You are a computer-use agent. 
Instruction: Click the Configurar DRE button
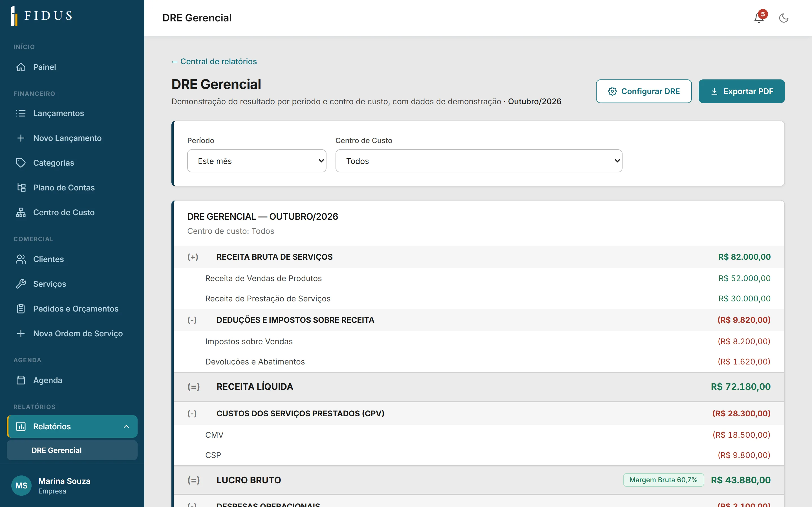[644, 91]
